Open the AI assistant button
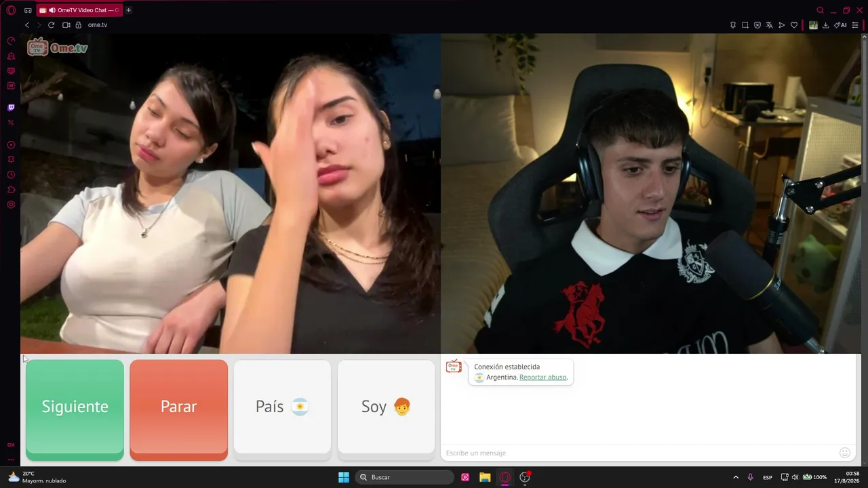The width and height of the screenshot is (868, 488). click(841, 25)
